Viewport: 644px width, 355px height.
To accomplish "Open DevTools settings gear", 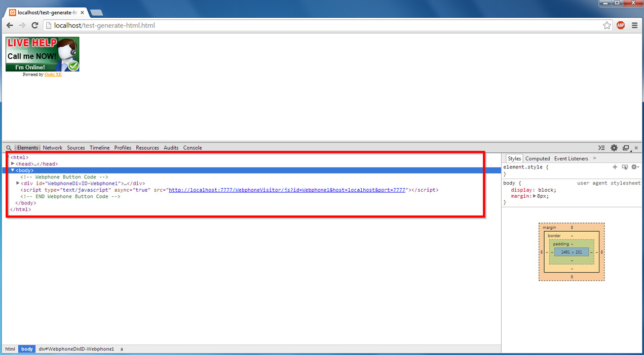I will [614, 148].
